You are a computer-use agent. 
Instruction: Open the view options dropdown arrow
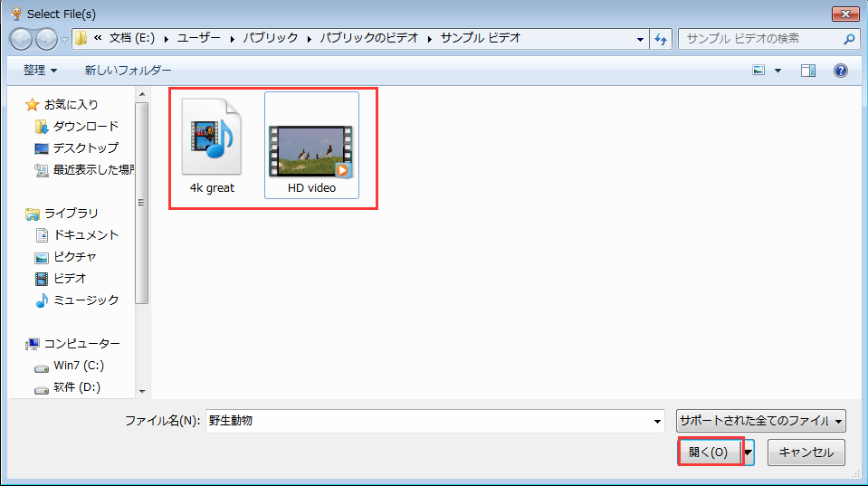777,71
